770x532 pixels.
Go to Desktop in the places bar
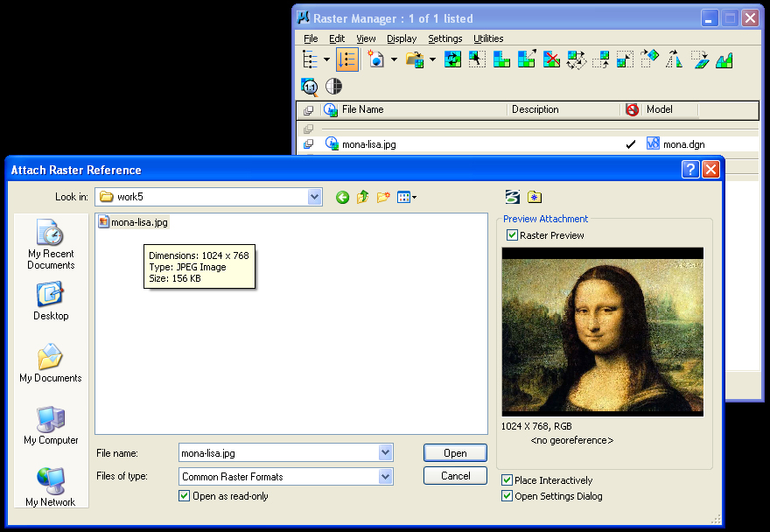(51, 301)
